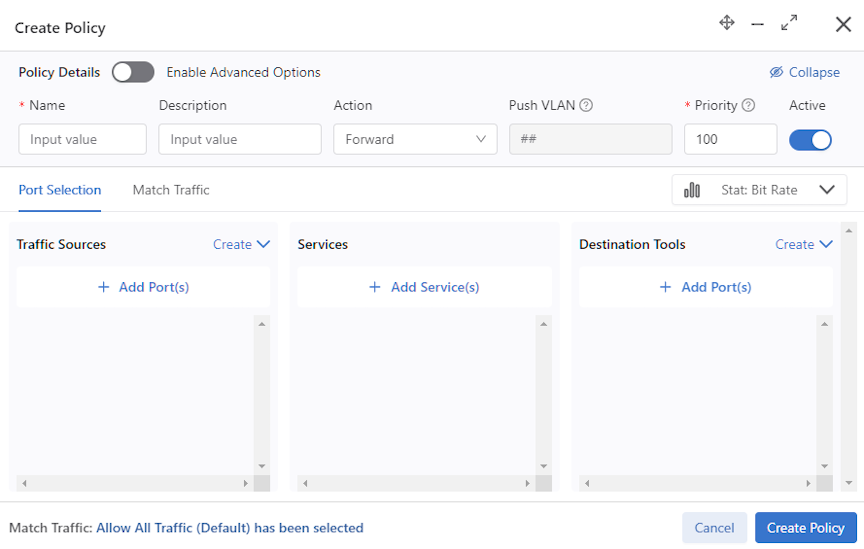Click Traffic Sources scroll up arrow
The height and width of the screenshot is (549, 864).
[262, 324]
